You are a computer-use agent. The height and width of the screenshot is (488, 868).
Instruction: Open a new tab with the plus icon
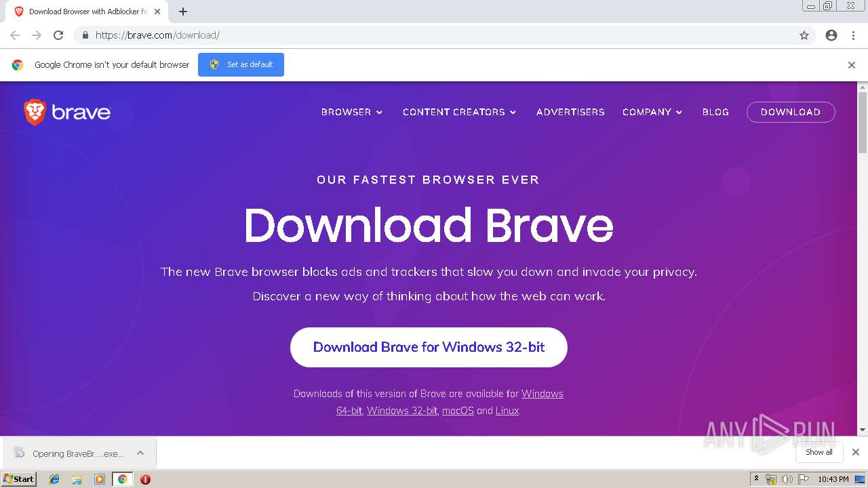[183, 12]
